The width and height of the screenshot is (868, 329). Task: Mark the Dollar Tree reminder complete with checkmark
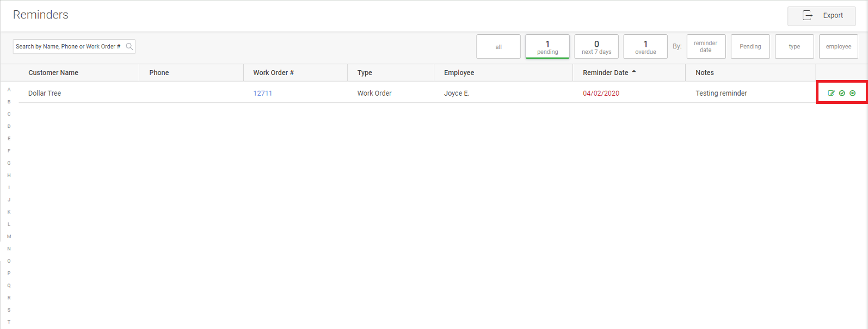(842, 93)
